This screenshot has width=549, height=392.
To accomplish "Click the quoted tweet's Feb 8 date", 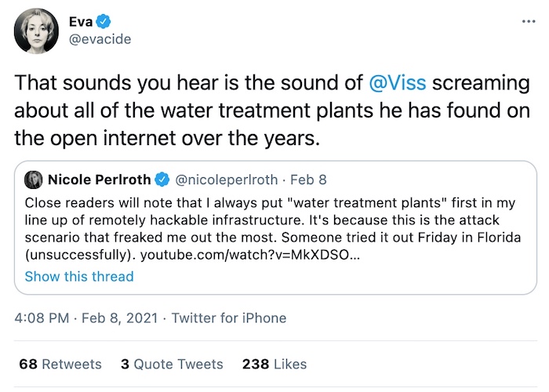I will 314,180.
